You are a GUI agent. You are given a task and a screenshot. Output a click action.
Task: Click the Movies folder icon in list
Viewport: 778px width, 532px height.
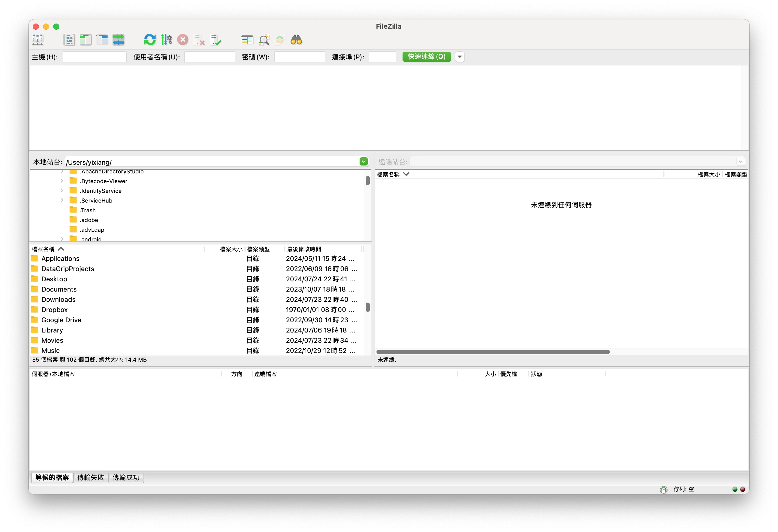click(x=34, y=340)
